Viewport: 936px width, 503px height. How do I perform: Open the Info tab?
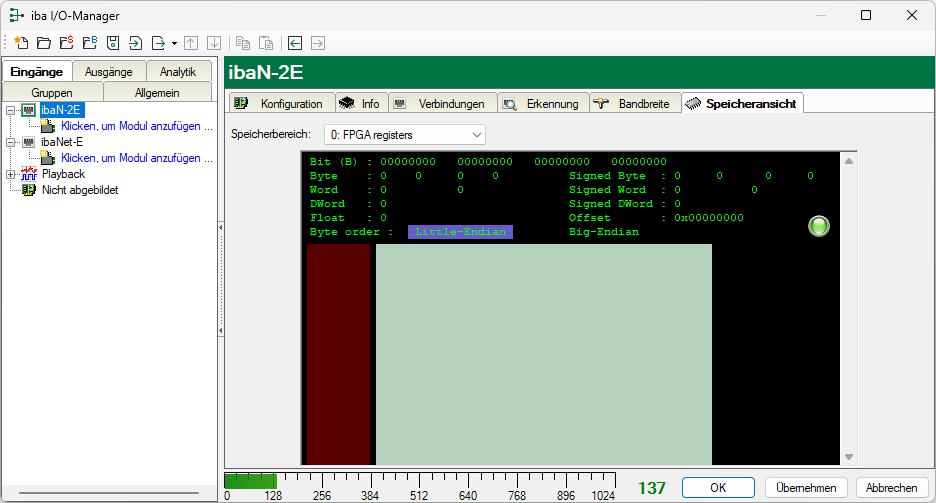362,103
